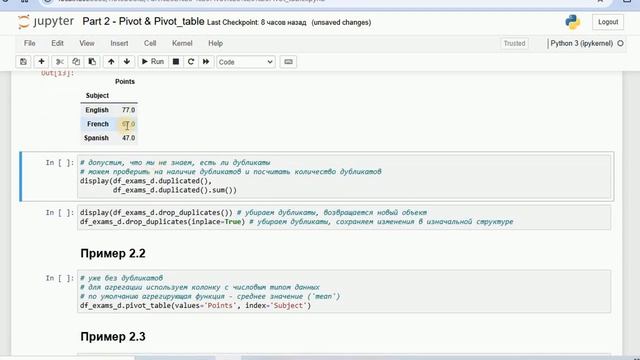Screen dimensions: 640x360
Task: Interrupt the kernel with stop icon
Action: click(176, 62)
